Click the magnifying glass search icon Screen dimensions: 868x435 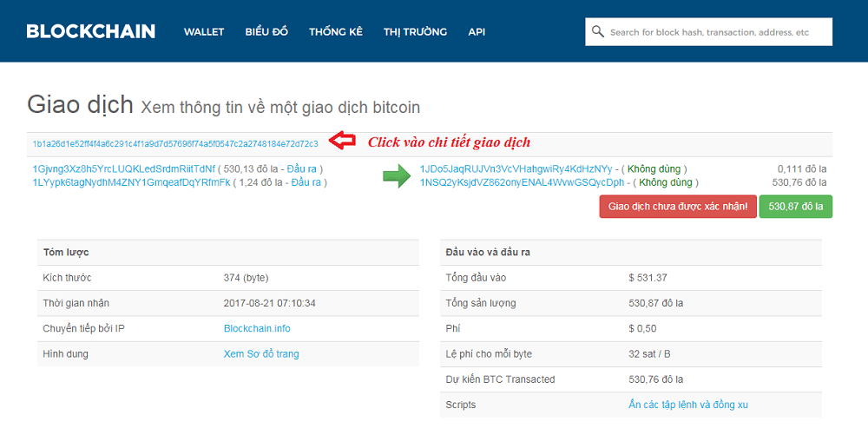click(597, 32)
